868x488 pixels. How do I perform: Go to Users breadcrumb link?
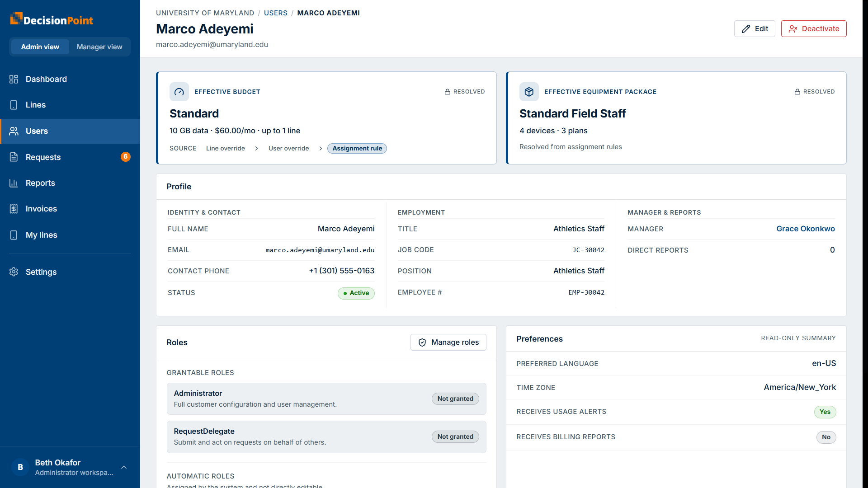click(276, 13)
